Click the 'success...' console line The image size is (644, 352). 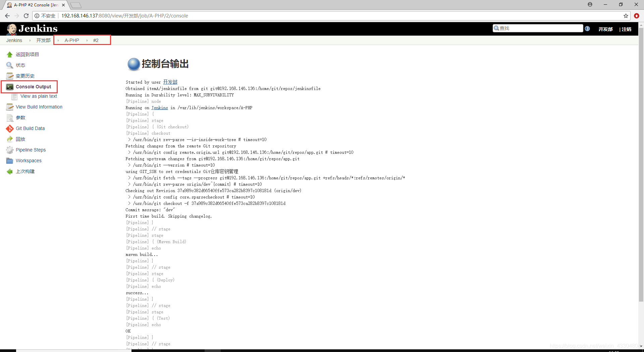click(137, 293)
